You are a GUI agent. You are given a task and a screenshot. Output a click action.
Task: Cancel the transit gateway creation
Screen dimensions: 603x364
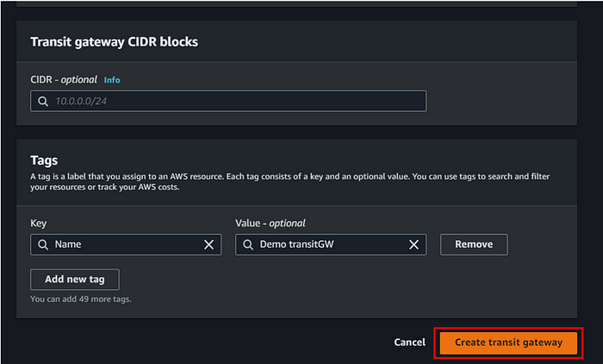[409, 342]
